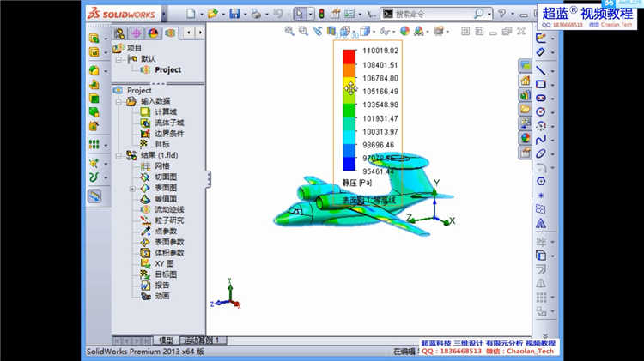
Task: Select the cursor Select tool icon
Action: coord(300,14)
